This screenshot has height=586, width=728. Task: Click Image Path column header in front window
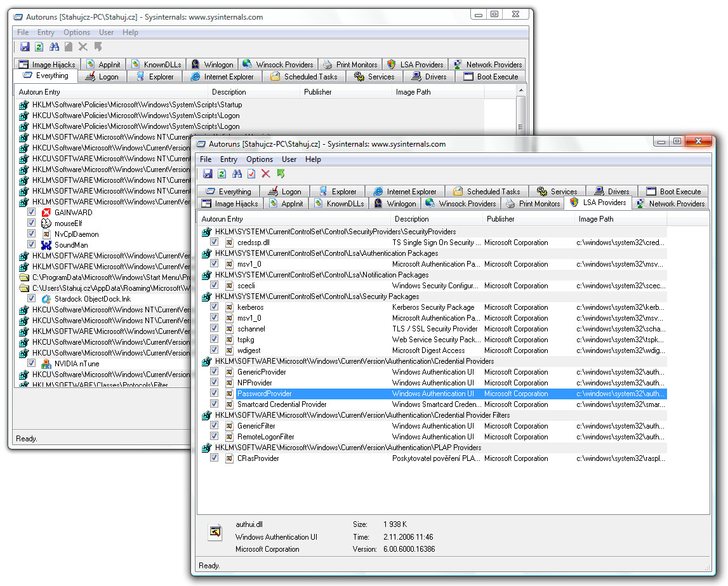tap(620, 218)
